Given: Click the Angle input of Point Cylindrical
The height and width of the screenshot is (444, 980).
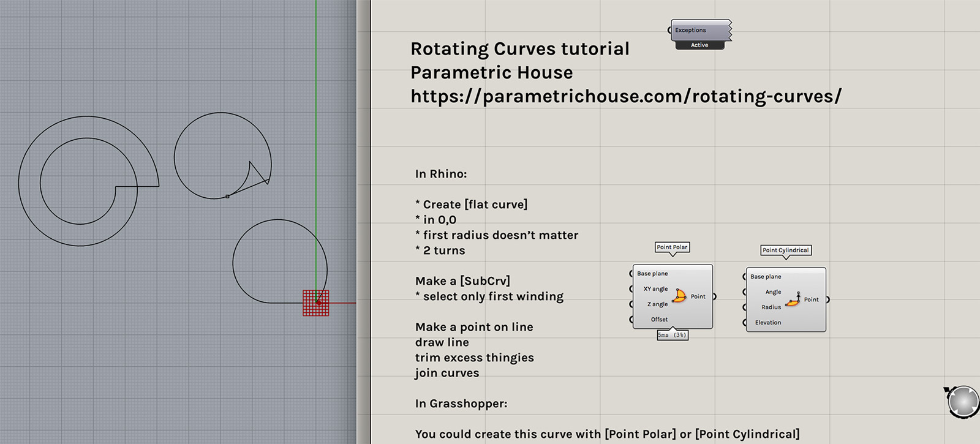Looking at the screenshot, I should click(x=772, y=292).
